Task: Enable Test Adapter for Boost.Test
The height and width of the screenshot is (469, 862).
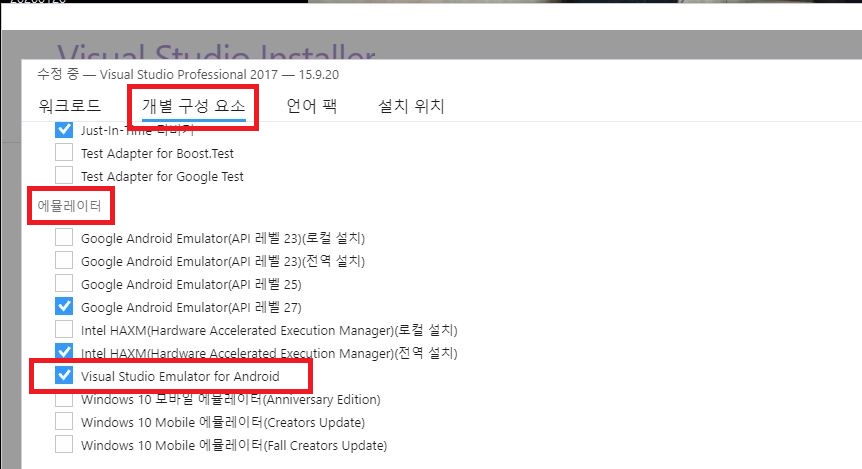Action: (x=64, y=152)
